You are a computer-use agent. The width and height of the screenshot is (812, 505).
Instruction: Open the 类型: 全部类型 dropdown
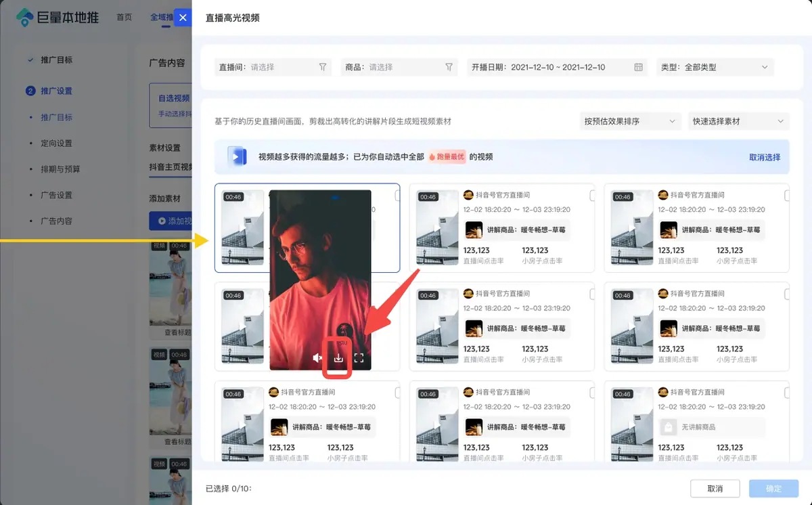point(715,67)
